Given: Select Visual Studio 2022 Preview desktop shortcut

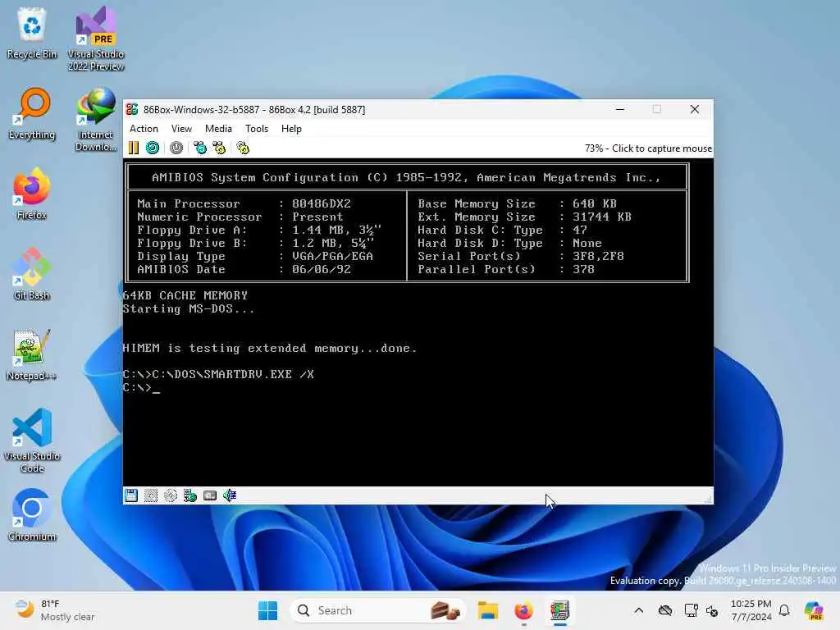Looking at the screenshot, I should pos(96,39).
